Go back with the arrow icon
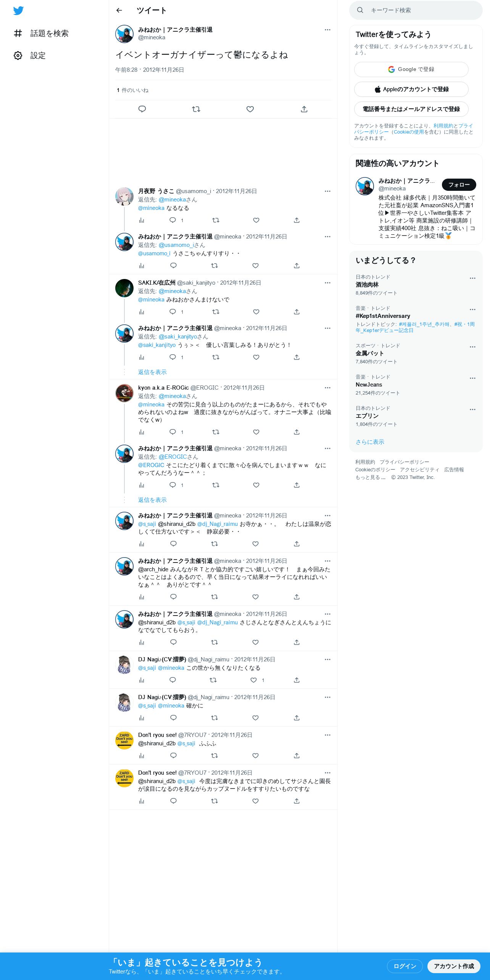This screenshot has height=980, width=490. point(119,10)
